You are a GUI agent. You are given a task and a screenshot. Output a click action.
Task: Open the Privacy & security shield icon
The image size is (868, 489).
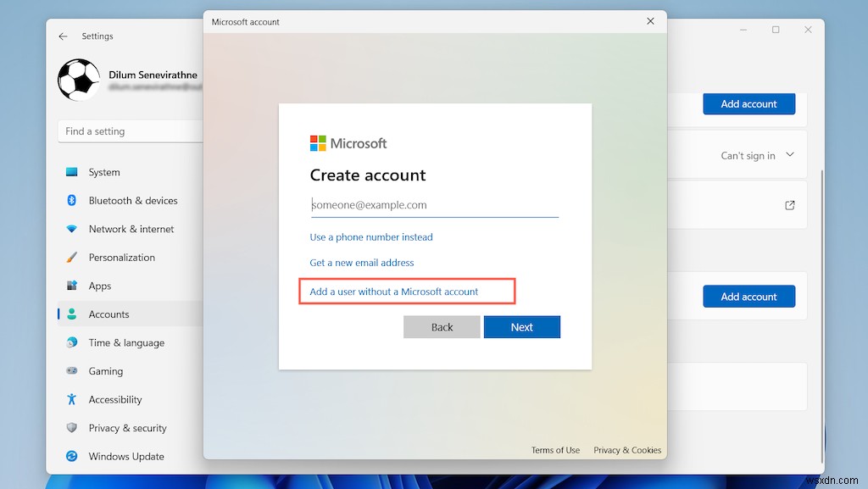coord(72,428)
